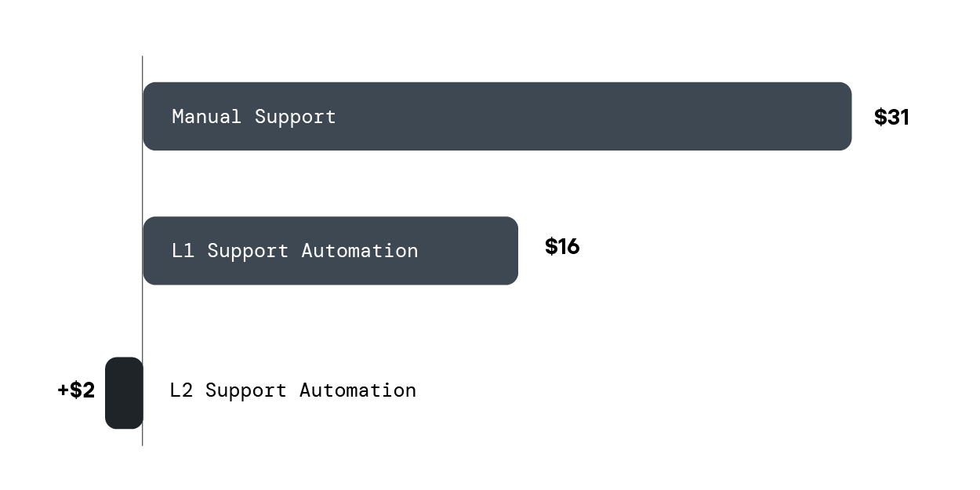Select the L1 Support Automation bar
This screenshot has height=490, width=980.
click(x=330, y=251)
